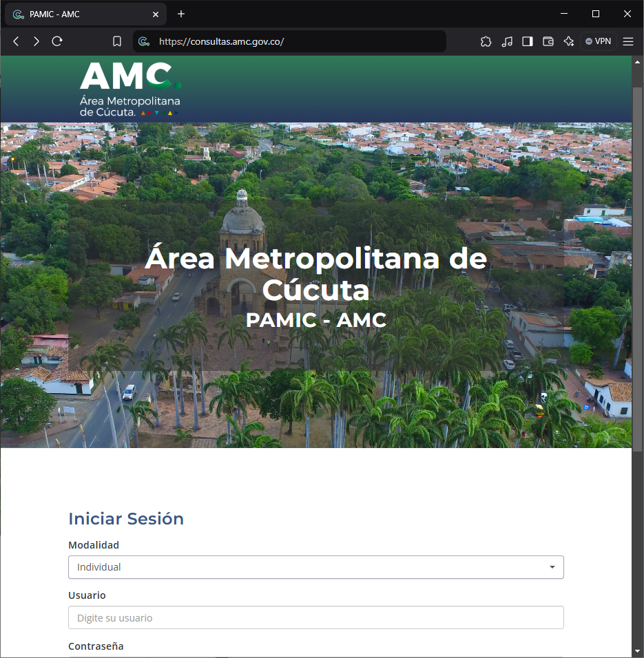Click the browser back arrow
The height and width of the screenshot is (658, 644).
pyautogui.click(x=16, y=41)
